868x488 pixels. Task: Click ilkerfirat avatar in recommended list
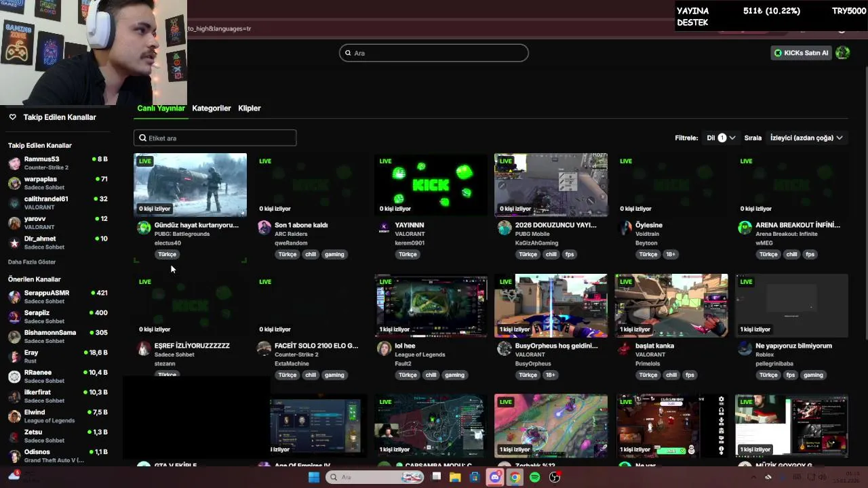pos(14,396)
